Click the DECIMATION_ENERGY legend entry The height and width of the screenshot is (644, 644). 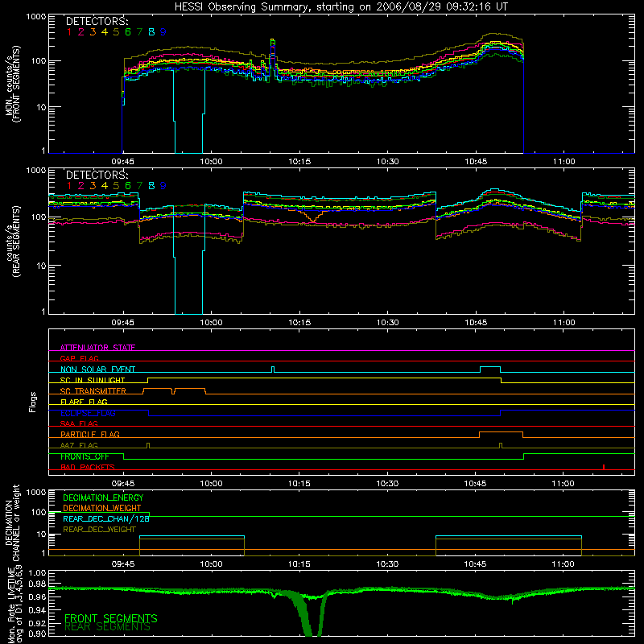pyautogui.click(x=103, y=497)
